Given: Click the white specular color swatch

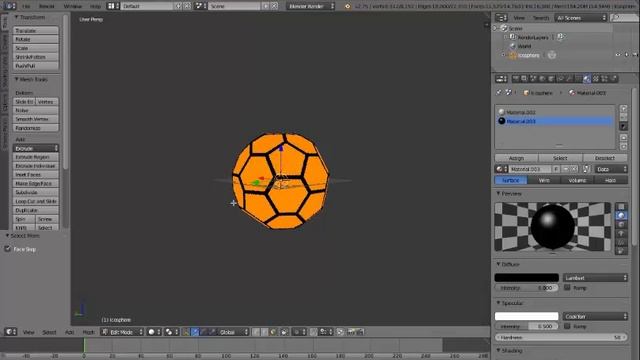Looking at the screenshot, I should click(x=527, y=316).
